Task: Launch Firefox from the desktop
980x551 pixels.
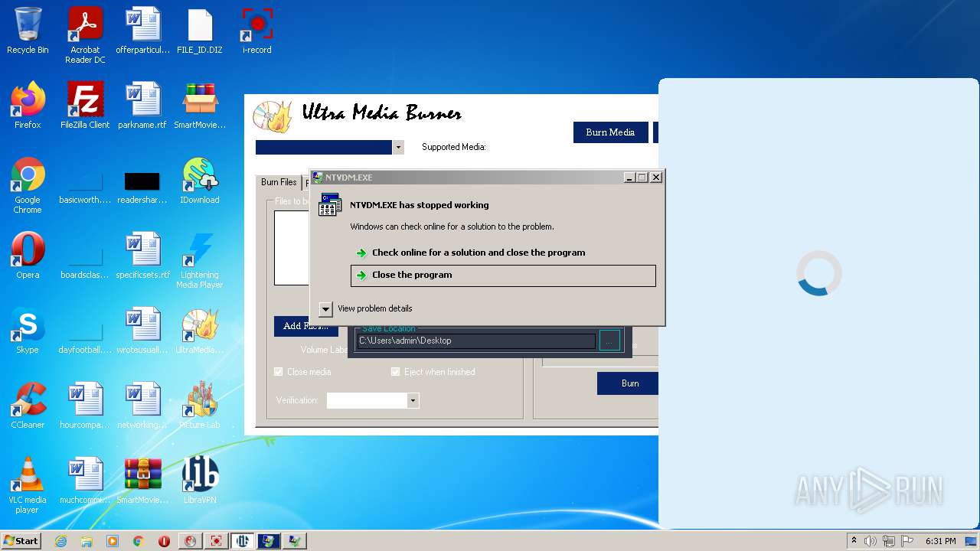Action: pyautogui.click(x=28, y=106)
